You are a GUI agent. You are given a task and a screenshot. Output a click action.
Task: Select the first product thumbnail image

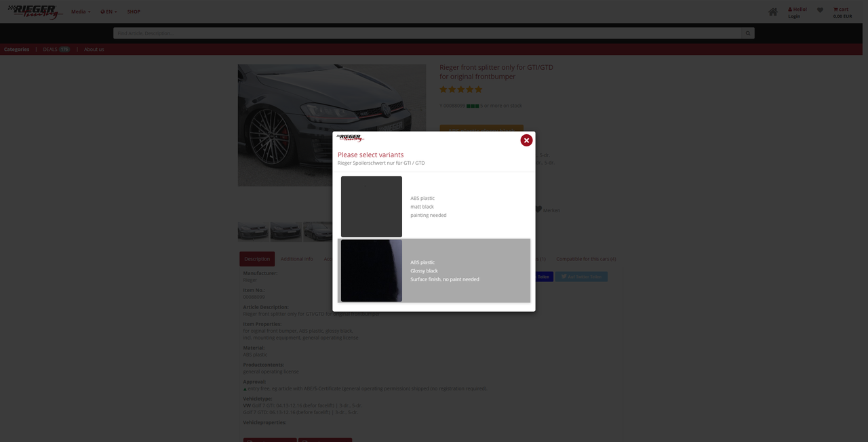click(253, 231)
